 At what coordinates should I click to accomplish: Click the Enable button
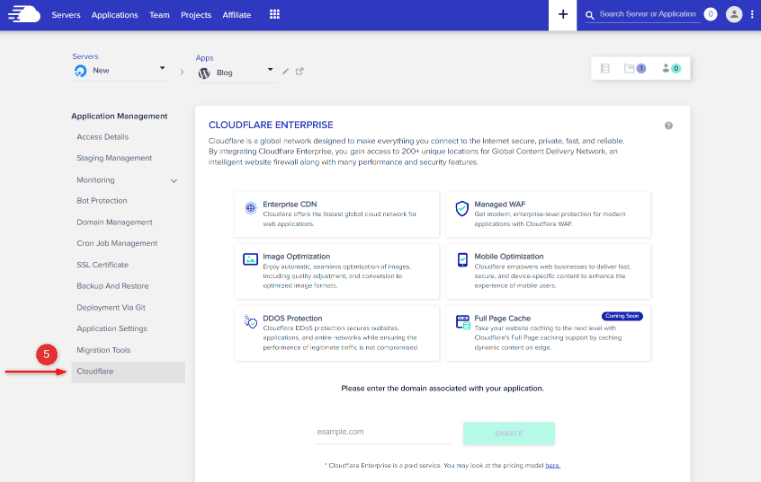[508, 433]
